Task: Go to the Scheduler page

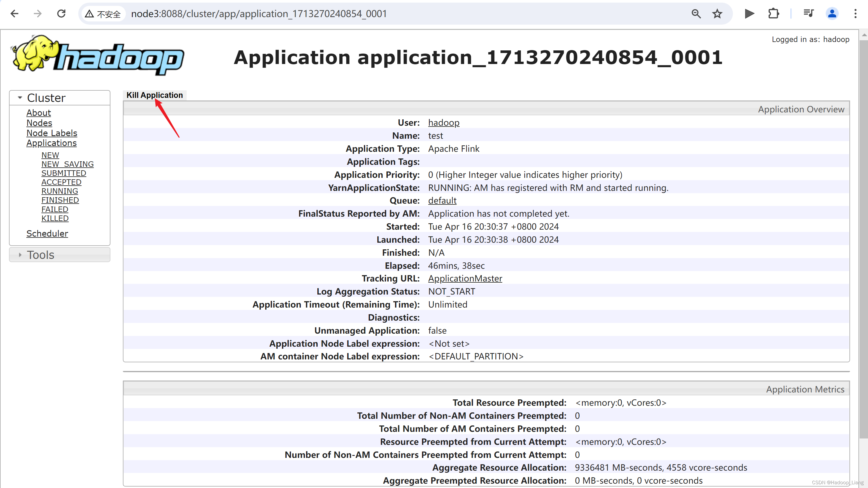Action: tap(47, 233)
